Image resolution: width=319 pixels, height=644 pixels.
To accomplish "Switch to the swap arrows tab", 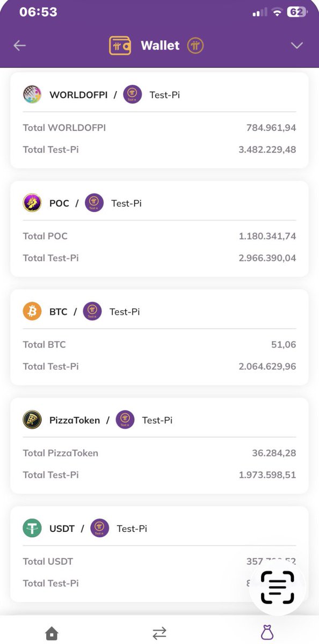I will [160, 633].
